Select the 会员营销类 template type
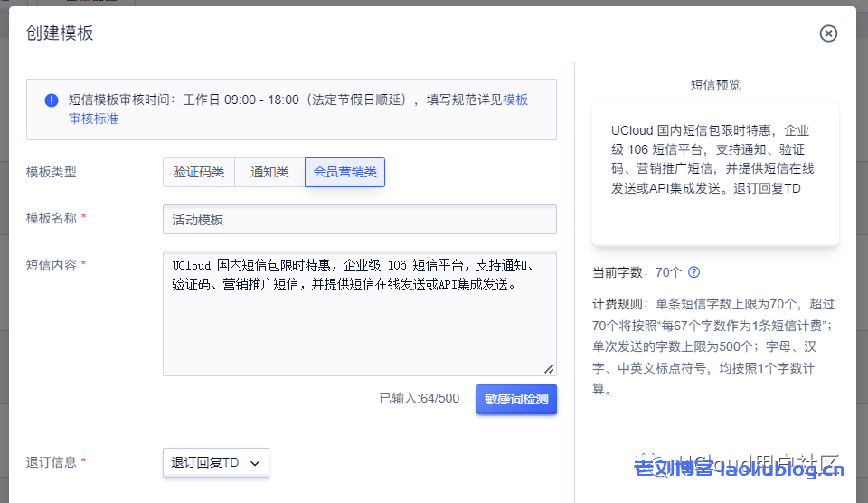Image resolution: width=868 pixels, height=503 pixels. tap(344, 172)
